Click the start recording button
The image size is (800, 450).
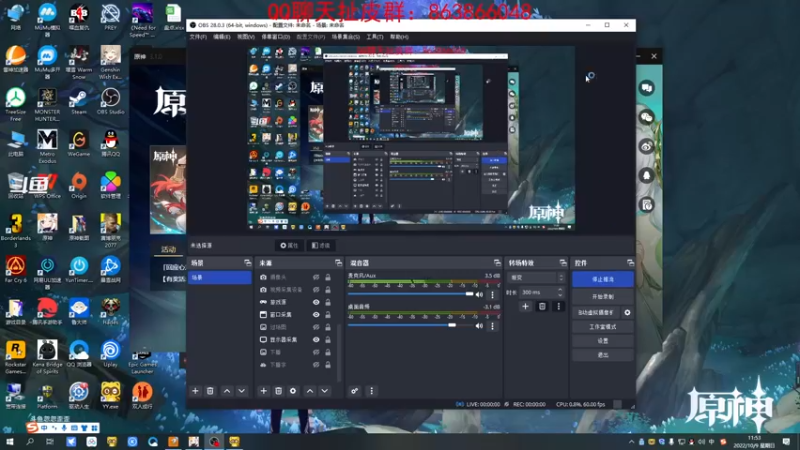click(603, 296)
